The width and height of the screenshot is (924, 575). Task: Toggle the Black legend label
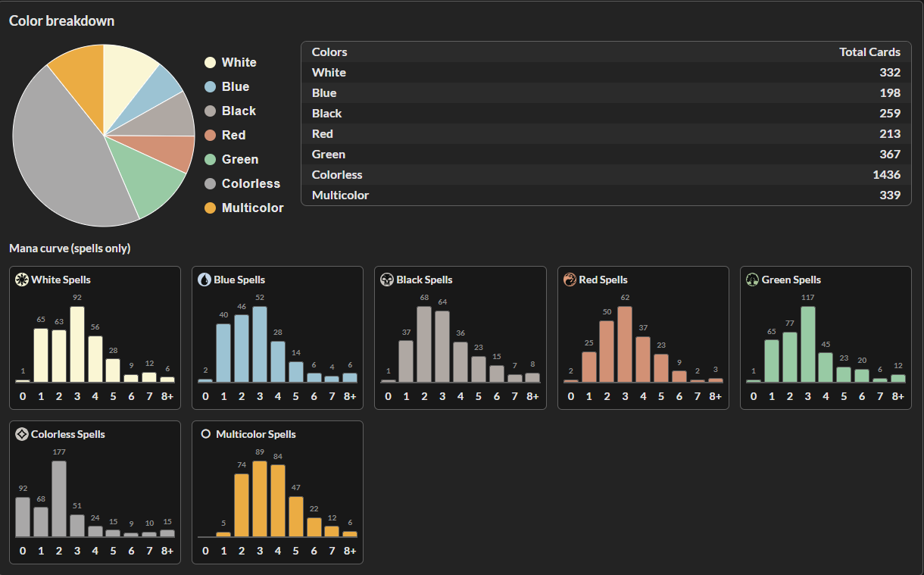[x=239, y=111]
